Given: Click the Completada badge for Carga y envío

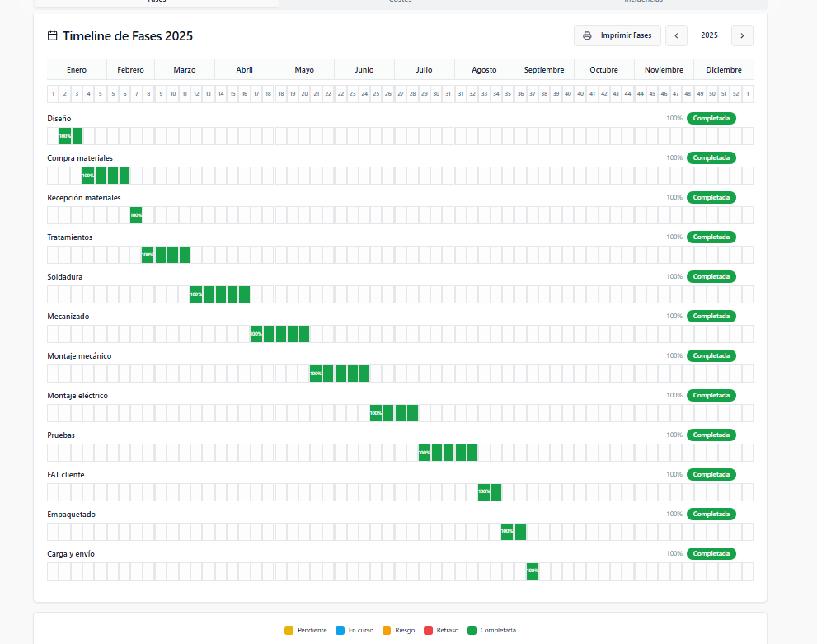Looking at the screenshot, I should click(711, 553).
